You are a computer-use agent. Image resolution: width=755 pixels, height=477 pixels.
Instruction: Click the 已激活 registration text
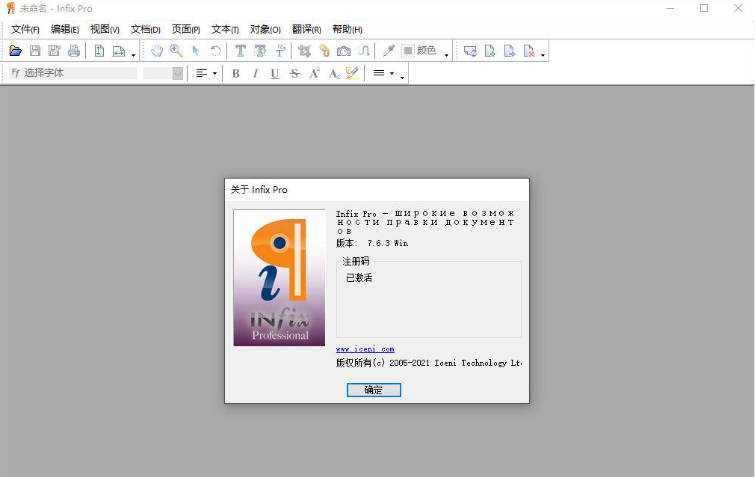(359, 278)
